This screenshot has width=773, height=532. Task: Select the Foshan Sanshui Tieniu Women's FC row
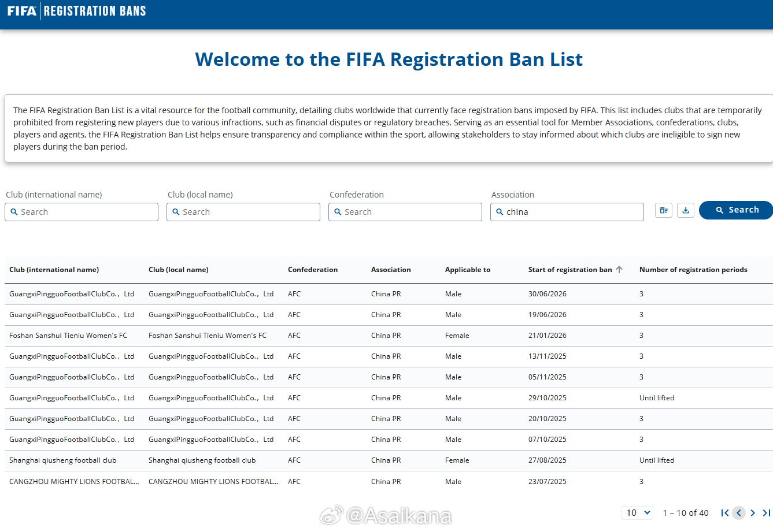[x=389, y=336]
